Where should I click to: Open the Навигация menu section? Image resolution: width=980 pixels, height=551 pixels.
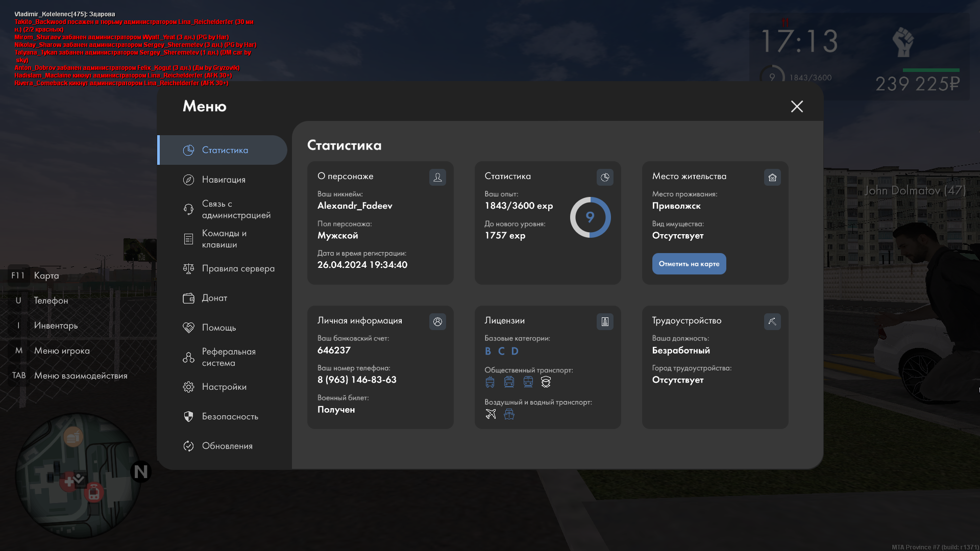(224, 180)
